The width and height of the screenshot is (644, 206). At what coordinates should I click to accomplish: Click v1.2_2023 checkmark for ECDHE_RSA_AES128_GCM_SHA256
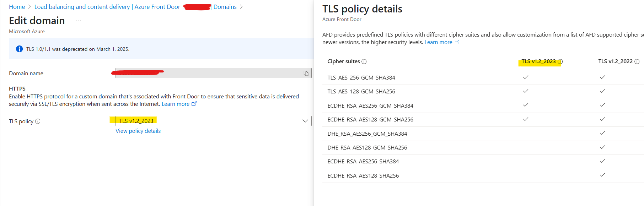point(526,119)
